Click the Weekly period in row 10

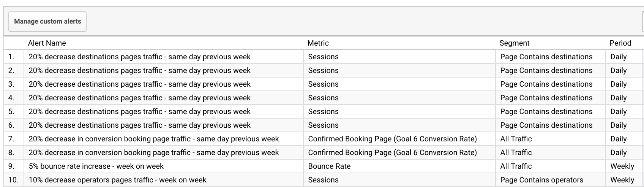622,180
